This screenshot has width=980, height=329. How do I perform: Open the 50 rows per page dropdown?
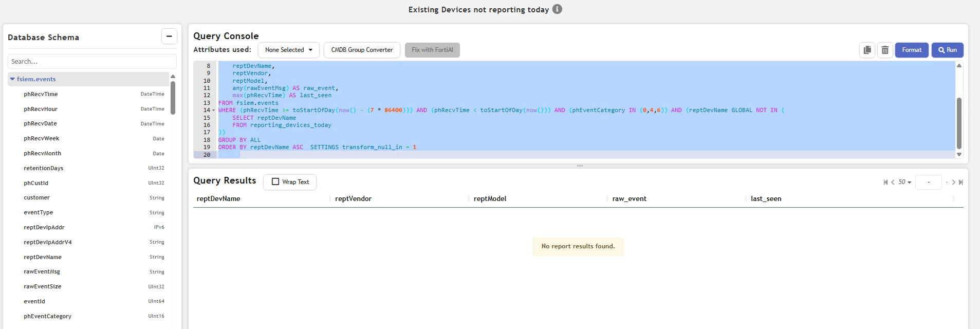(x=904, y=182)
